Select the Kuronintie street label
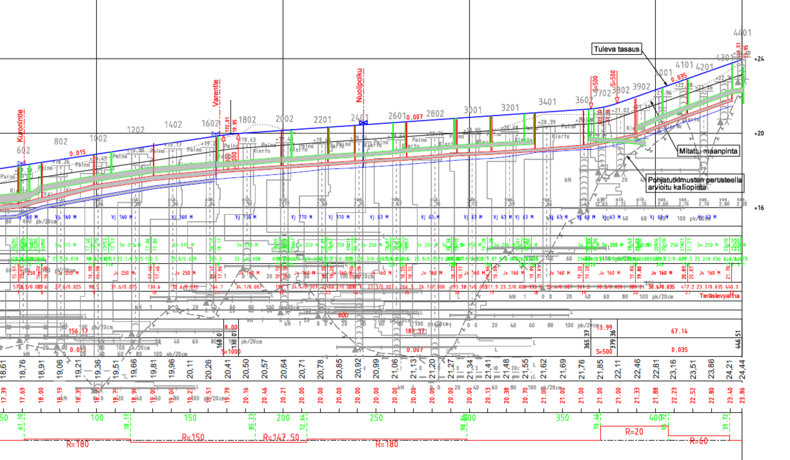 (21, 125)
